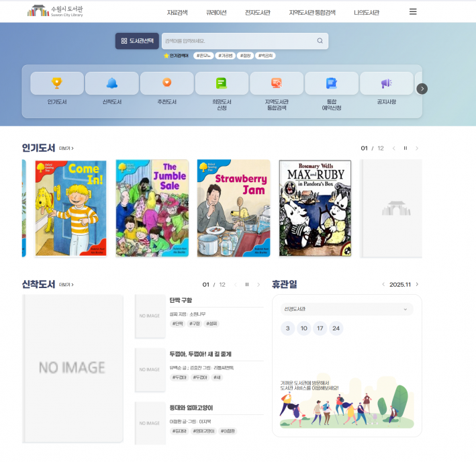The width and height of the screenshot is (476, 462).
Task: Click the #구함 tag
Action: click(195, 324)
